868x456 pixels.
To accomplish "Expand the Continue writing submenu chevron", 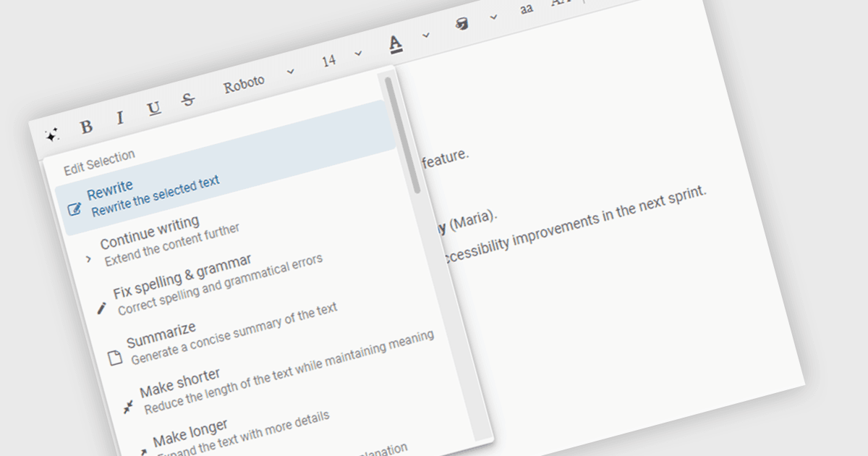I will coord(88,258).
